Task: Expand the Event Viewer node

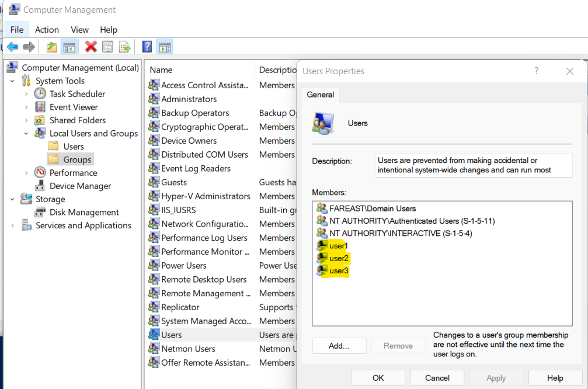Action: click(26, 107)
